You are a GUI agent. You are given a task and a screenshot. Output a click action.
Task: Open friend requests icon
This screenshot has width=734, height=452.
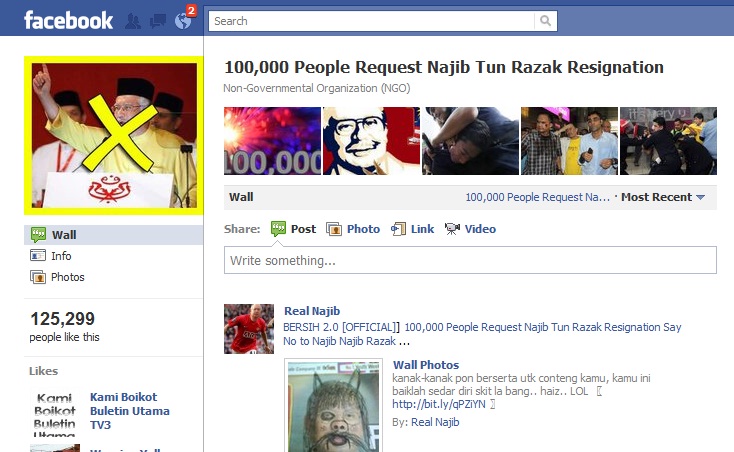pyautogui.click(x=133, y=21)
